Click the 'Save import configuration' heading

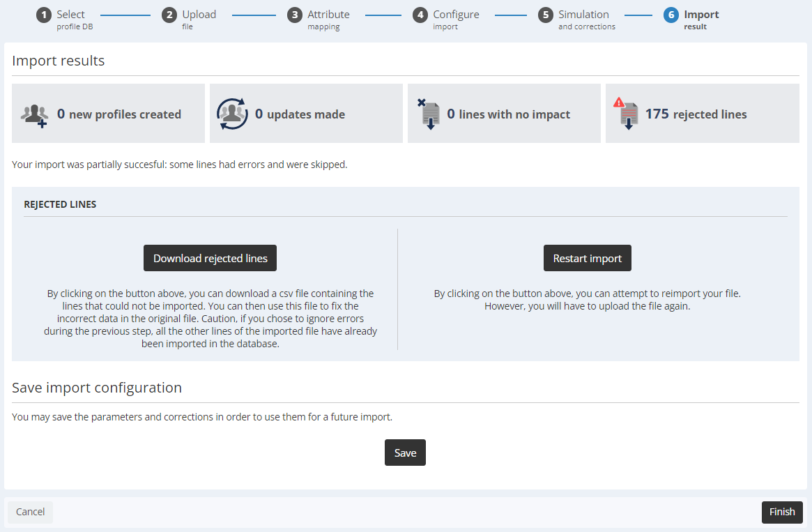point(97,388)
